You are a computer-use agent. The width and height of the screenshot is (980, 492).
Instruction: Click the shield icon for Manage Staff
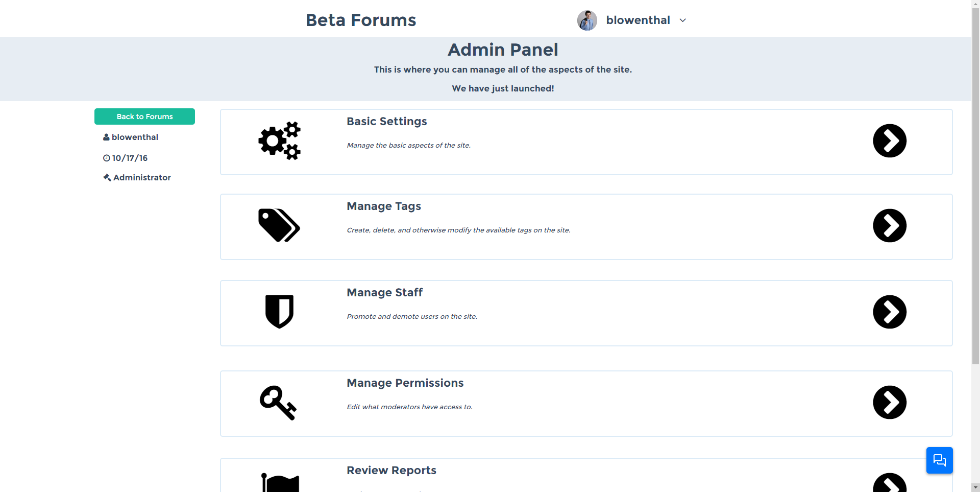[x=279, y=311]
